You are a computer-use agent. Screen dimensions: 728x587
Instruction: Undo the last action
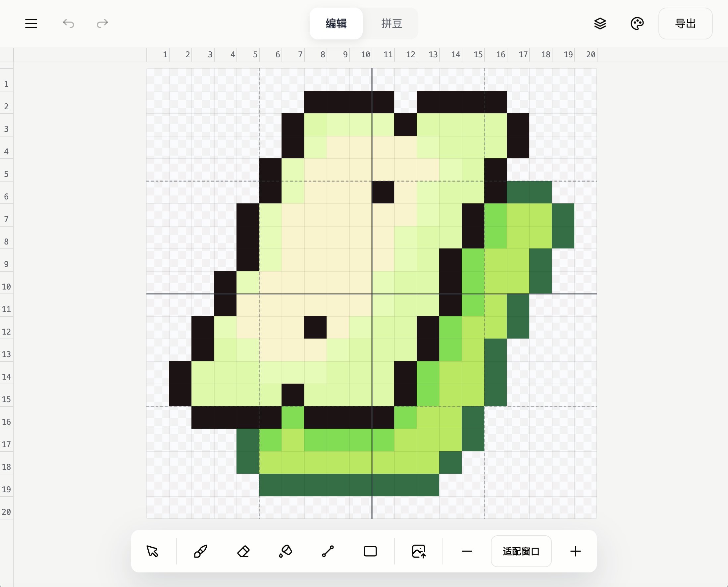point(68,24)
